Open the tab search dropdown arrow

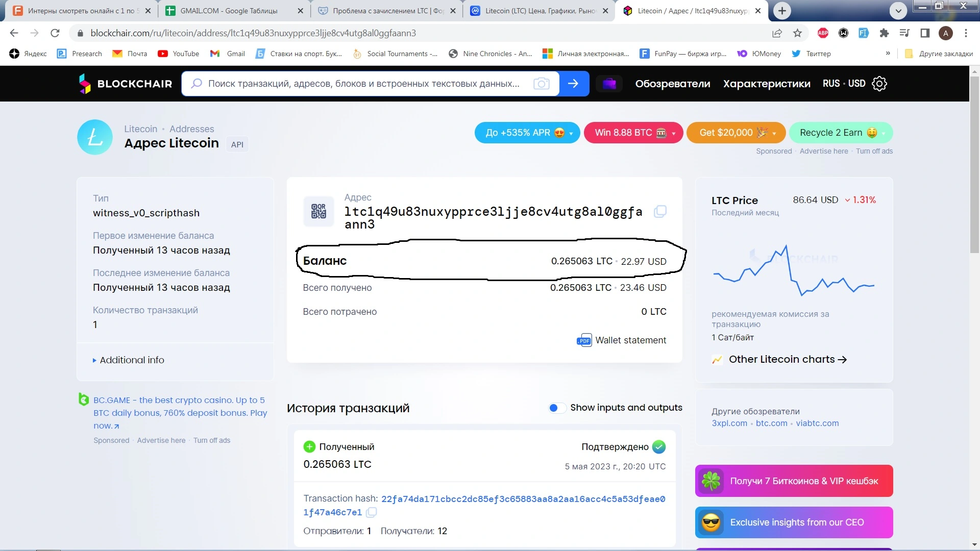(898, 10)
